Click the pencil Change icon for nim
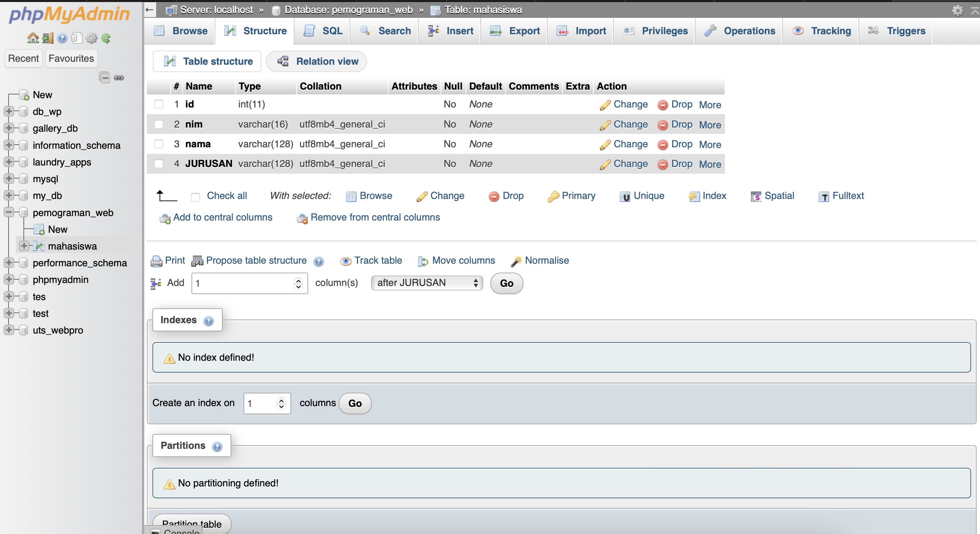Screen dimensions: 980x534 coord(605,125)
